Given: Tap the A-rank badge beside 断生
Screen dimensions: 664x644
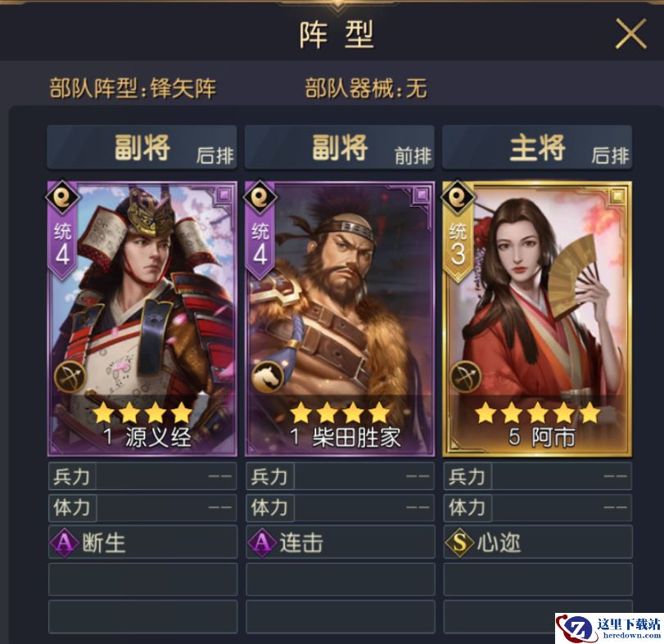Looking at the screenshot, I should [x=65, y=542].
